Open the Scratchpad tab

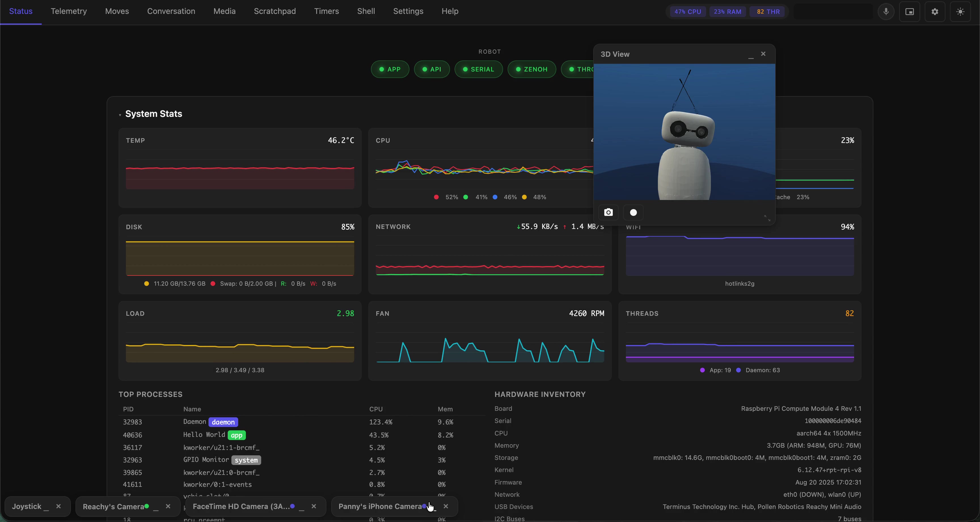275,11
